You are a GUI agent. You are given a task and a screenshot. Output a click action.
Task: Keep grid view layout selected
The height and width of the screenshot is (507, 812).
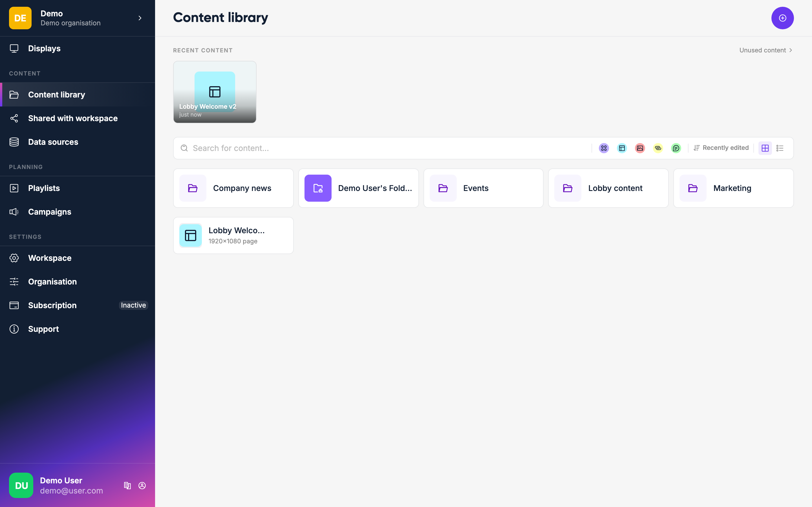765,148
